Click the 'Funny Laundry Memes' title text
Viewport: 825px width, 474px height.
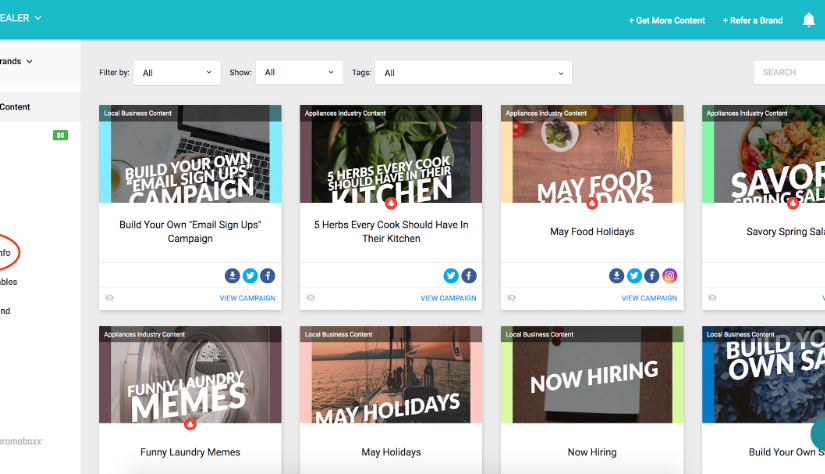pos(190,452)
